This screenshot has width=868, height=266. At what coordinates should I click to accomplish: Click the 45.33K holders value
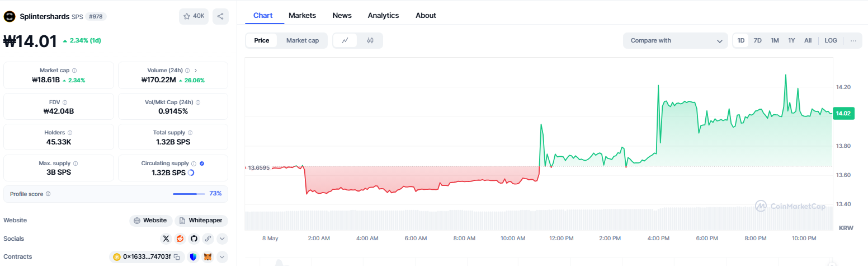coord(59,142)
